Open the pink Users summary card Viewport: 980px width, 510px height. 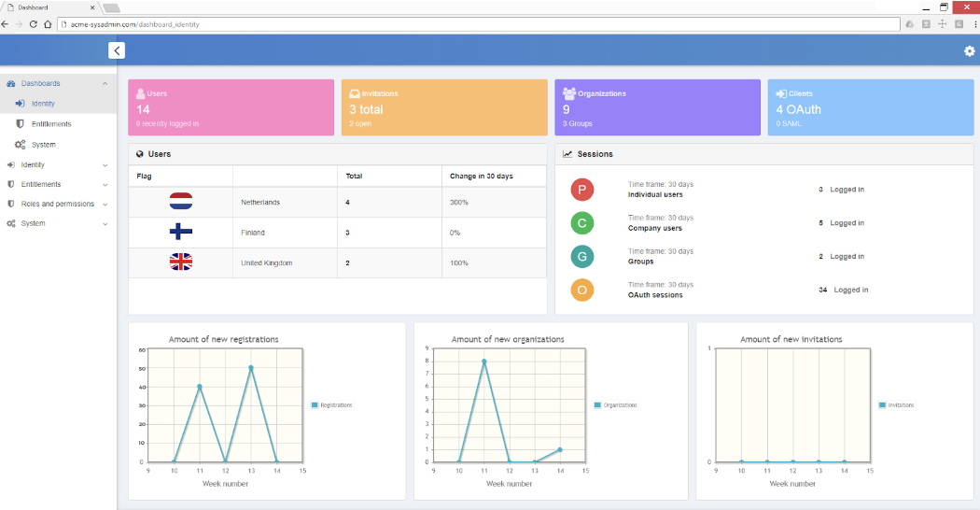(231, 107)
